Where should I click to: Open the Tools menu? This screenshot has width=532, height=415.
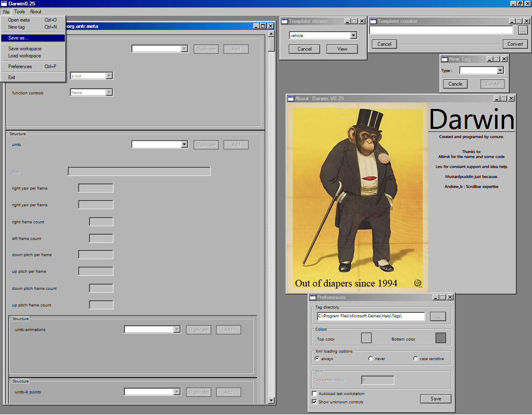coord(20,12)
